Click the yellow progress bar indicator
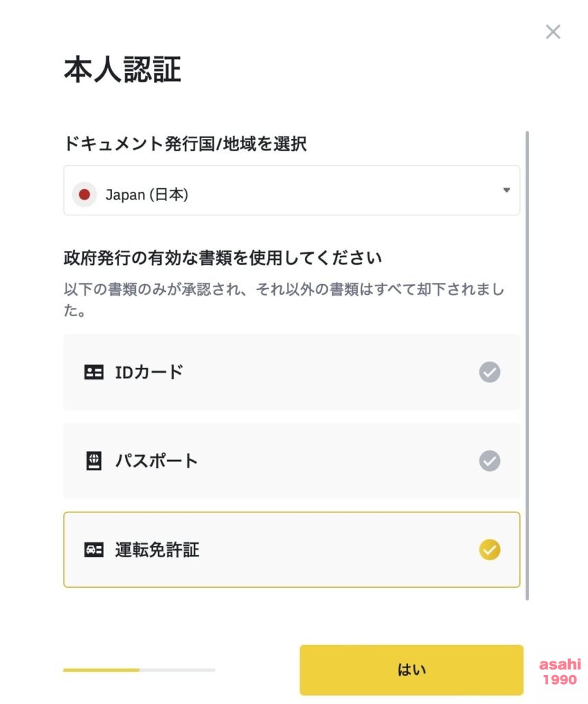 pos(102,670)
